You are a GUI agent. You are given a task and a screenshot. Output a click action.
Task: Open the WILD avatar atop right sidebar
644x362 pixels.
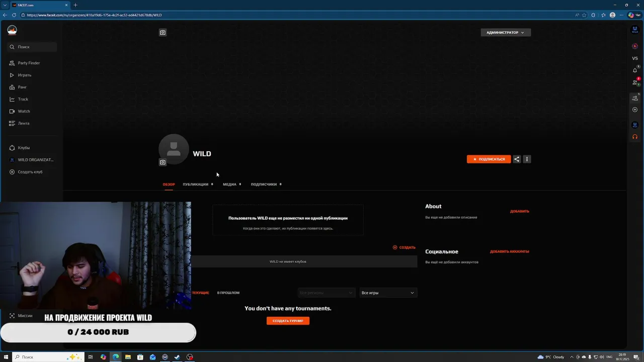635,30
